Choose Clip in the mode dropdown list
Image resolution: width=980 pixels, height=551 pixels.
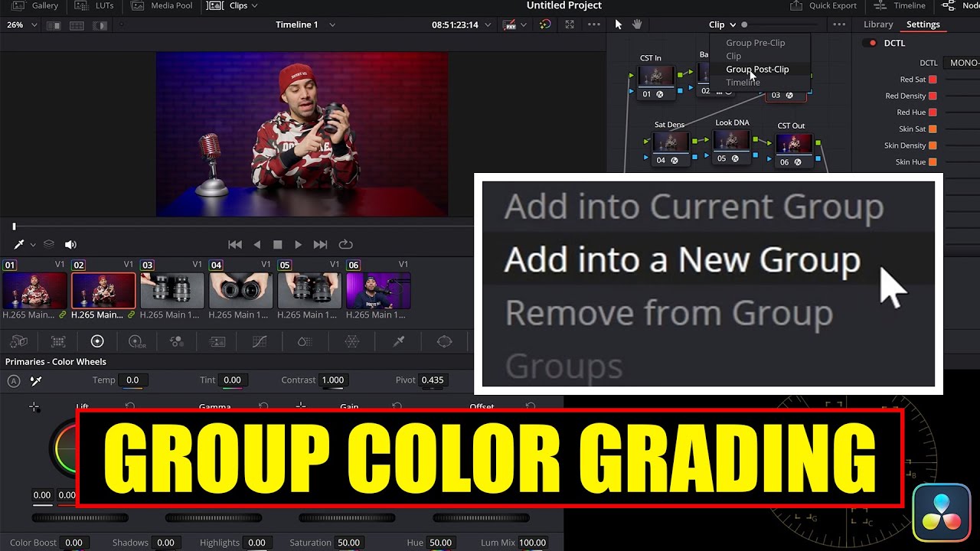733,56
